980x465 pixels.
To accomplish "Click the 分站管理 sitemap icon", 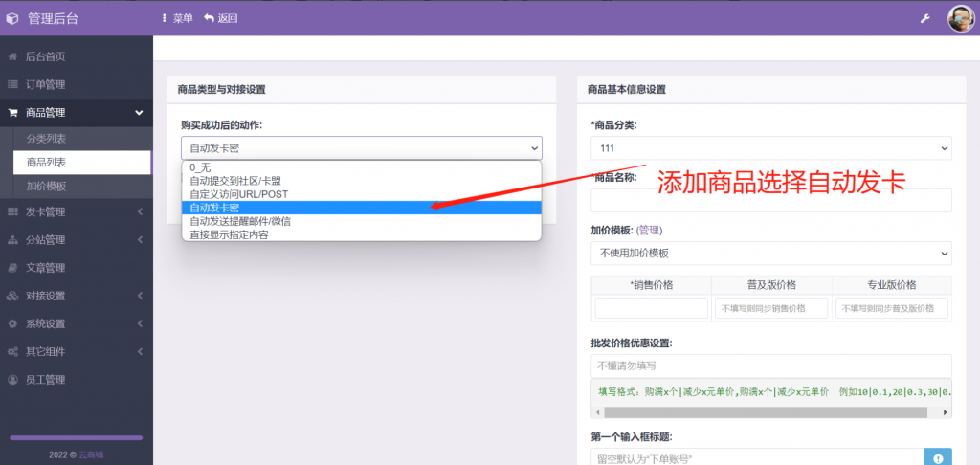I will [12, 239].
